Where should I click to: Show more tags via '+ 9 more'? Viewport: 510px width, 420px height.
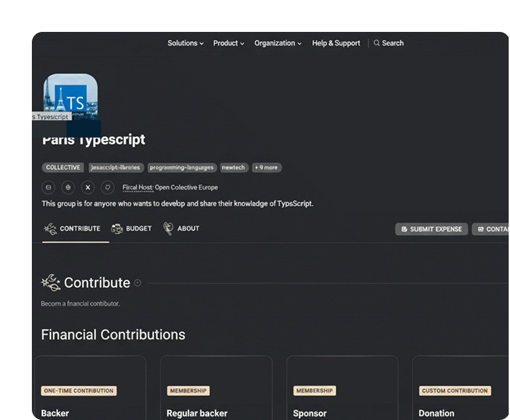point(266,167)
